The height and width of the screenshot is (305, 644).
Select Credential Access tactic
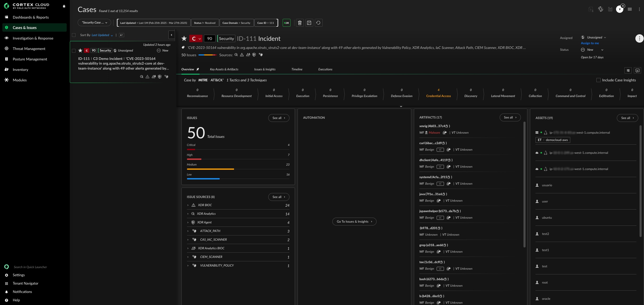438,93
